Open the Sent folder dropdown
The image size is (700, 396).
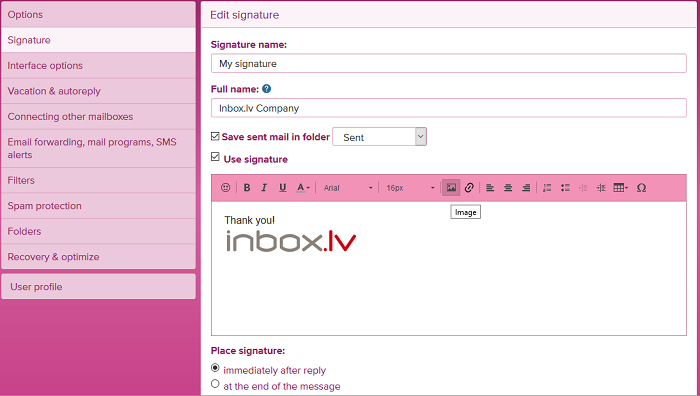379,137
